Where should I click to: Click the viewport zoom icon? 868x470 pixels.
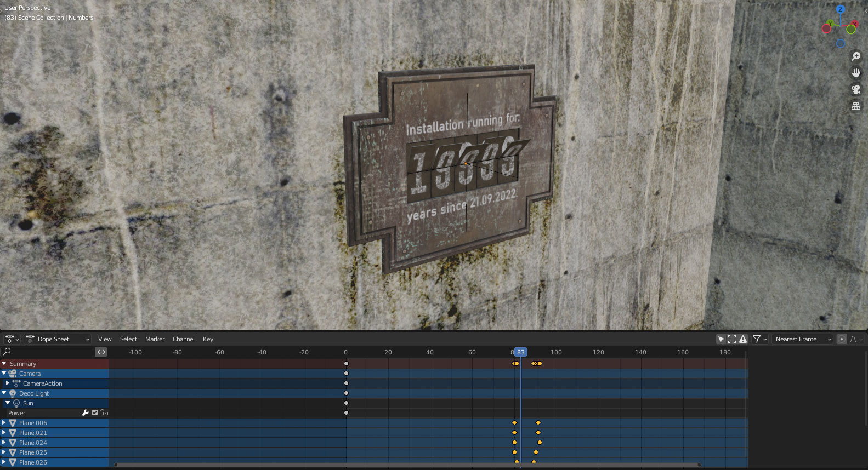coord(856,56)
